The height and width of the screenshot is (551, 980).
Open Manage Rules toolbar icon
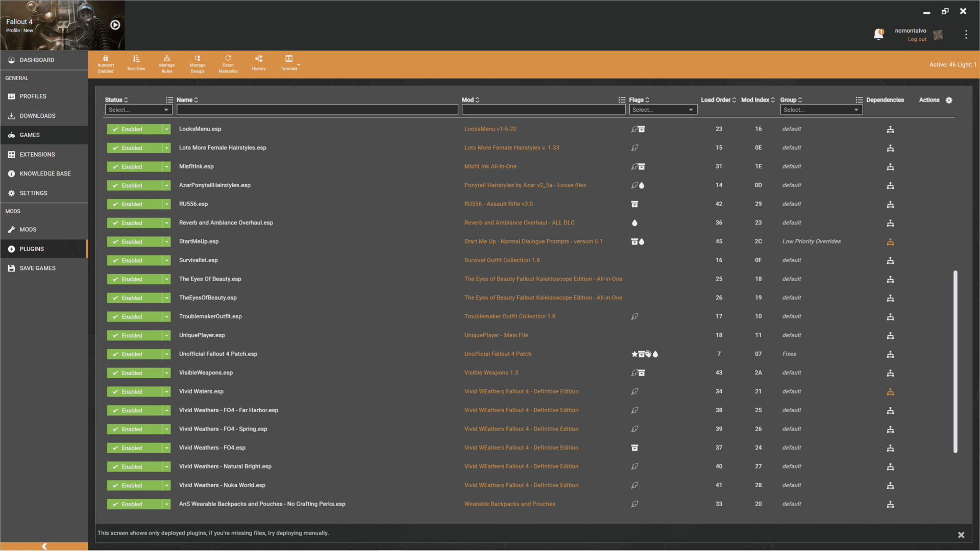point(167,59)
